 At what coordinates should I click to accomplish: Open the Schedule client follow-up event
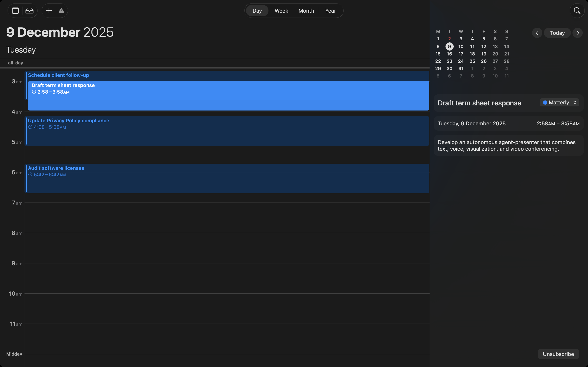coord(58,75)
